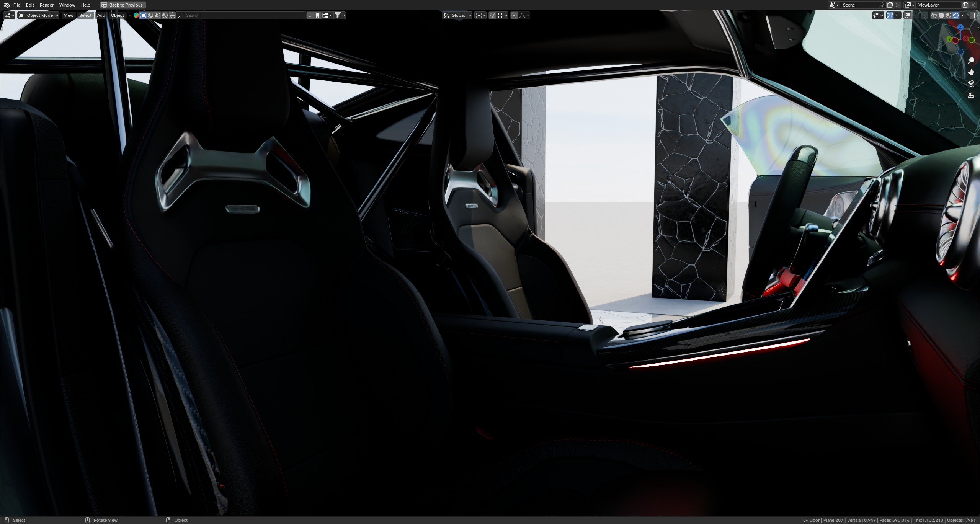
Task: Switch to wireframe viewport shading
Action: click(x=934, y=15)
